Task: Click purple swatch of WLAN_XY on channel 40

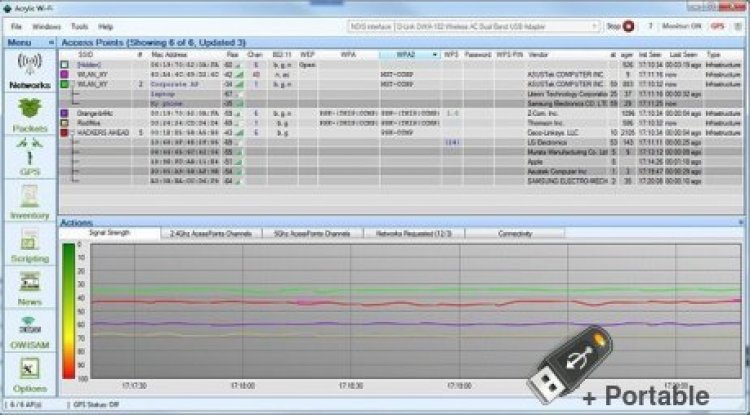Action: [x=65, y=75]
